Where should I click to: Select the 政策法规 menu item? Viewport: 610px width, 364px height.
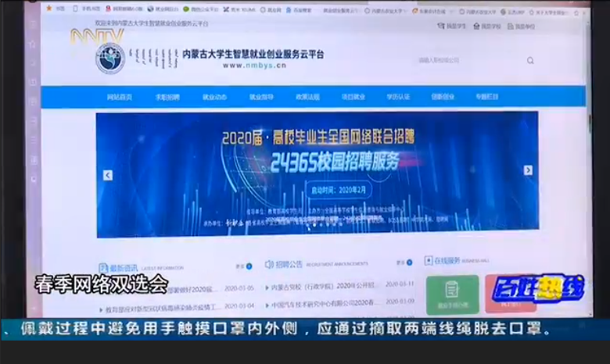click(307, 97)
